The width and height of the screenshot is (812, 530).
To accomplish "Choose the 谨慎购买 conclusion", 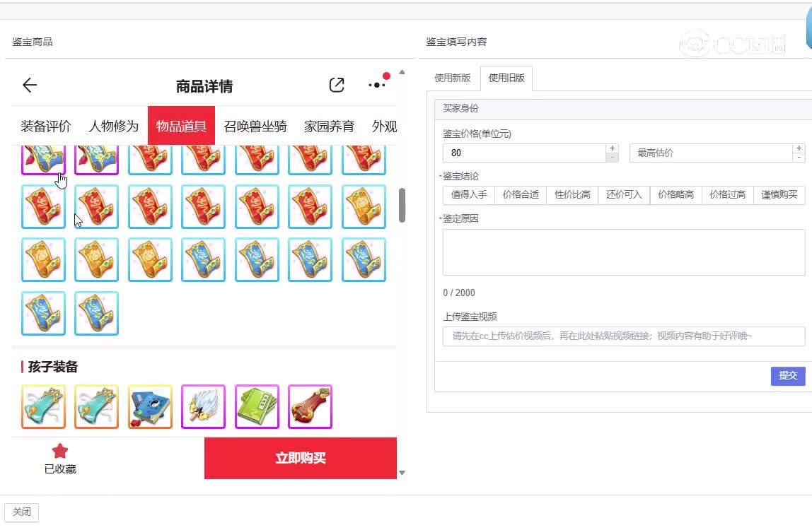I will [779, 194].
